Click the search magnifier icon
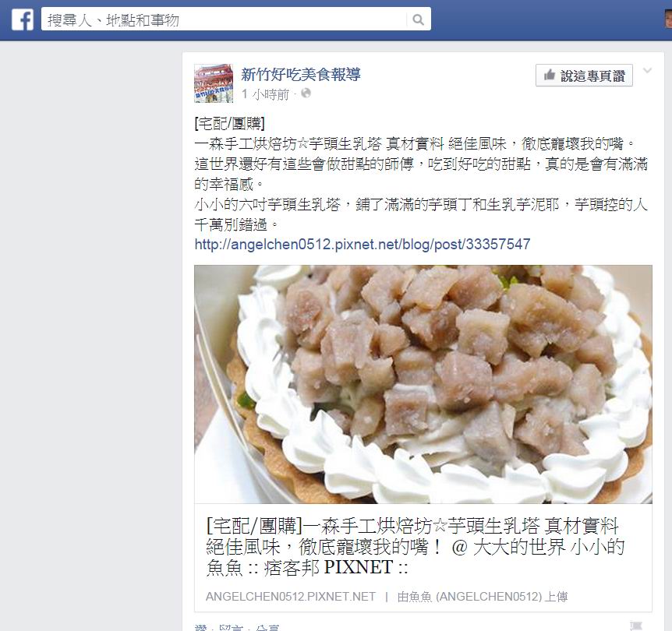This screenshot has height=631, width=672. (x=418, y=19)
